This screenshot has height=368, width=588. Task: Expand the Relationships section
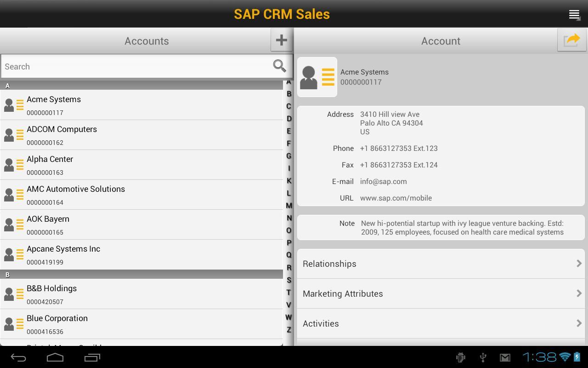pyautogui.click(x=440, y=264)
